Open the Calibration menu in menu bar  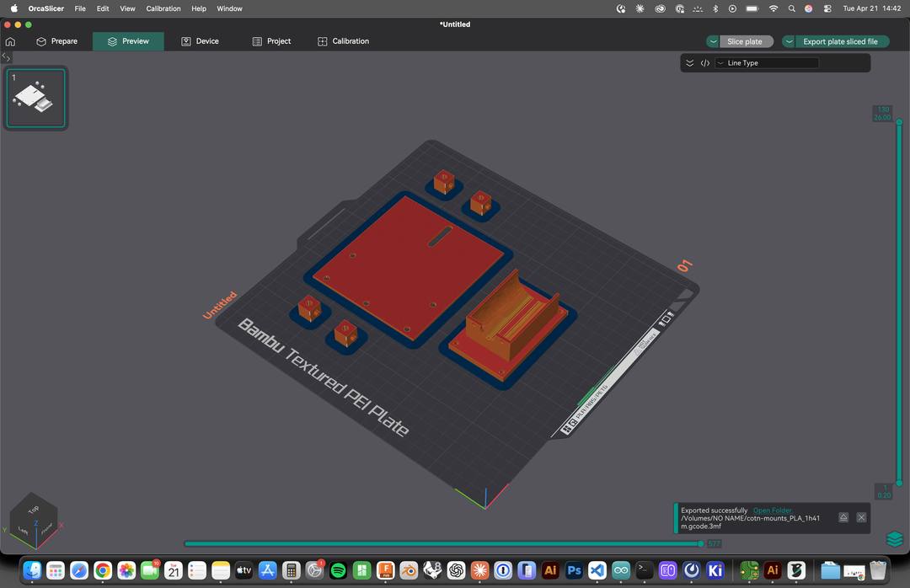(x=163, y=8)
